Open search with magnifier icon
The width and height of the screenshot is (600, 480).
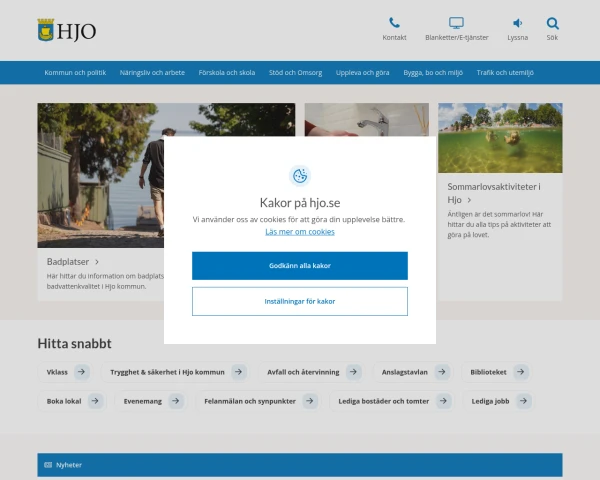552,23
